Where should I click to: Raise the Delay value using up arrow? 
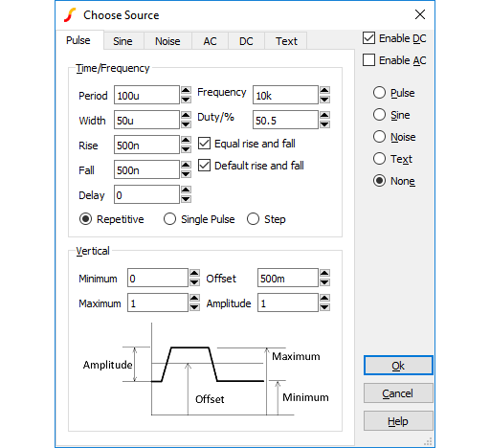tap(186, 190)
